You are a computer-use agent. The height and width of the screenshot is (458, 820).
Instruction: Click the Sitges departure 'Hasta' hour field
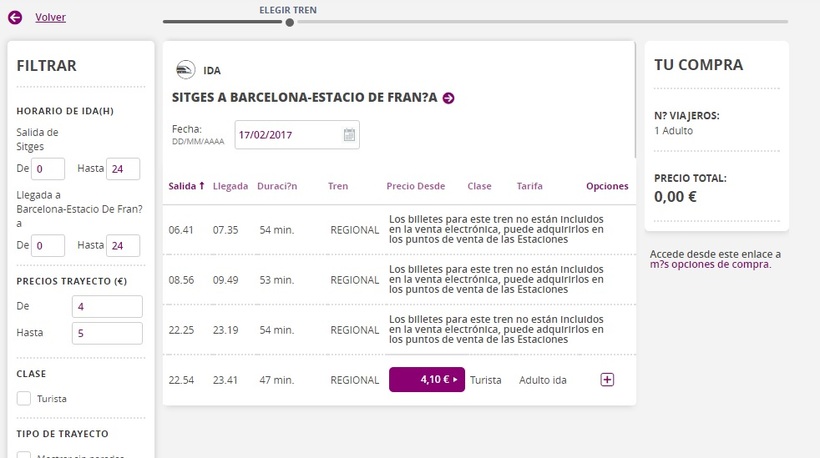(122, 169)
